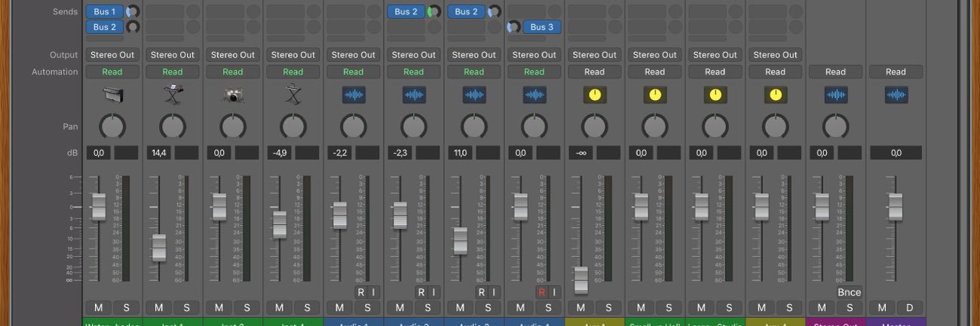
Task: Open Read automation menu on -∞ dB channel
Action: pos(594,72)
